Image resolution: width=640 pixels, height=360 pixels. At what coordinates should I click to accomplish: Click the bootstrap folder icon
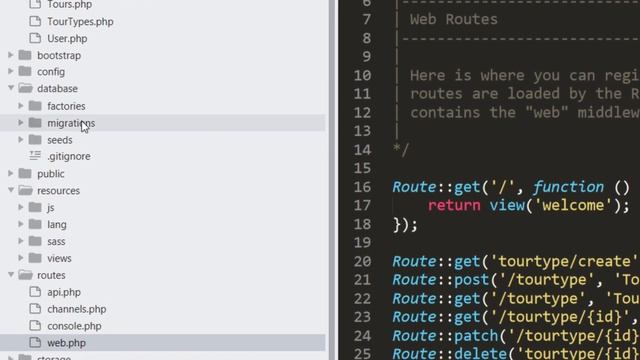tap(25, 55)
